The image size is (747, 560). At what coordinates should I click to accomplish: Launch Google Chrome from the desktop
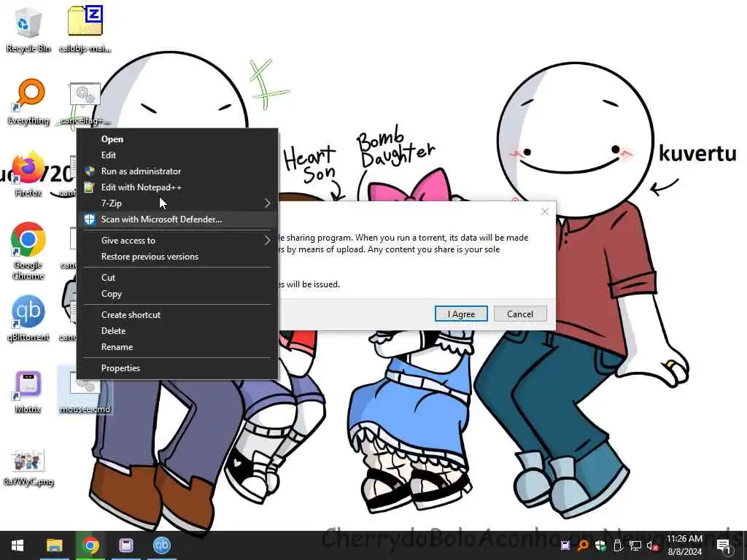click(x=28, y=251)
